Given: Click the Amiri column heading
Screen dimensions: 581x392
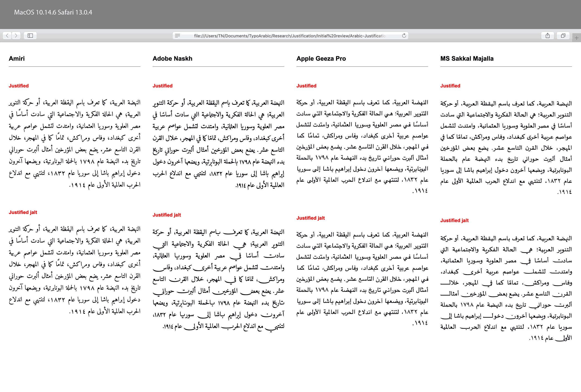Looking at the screenshot, I should tap(17, 59).
